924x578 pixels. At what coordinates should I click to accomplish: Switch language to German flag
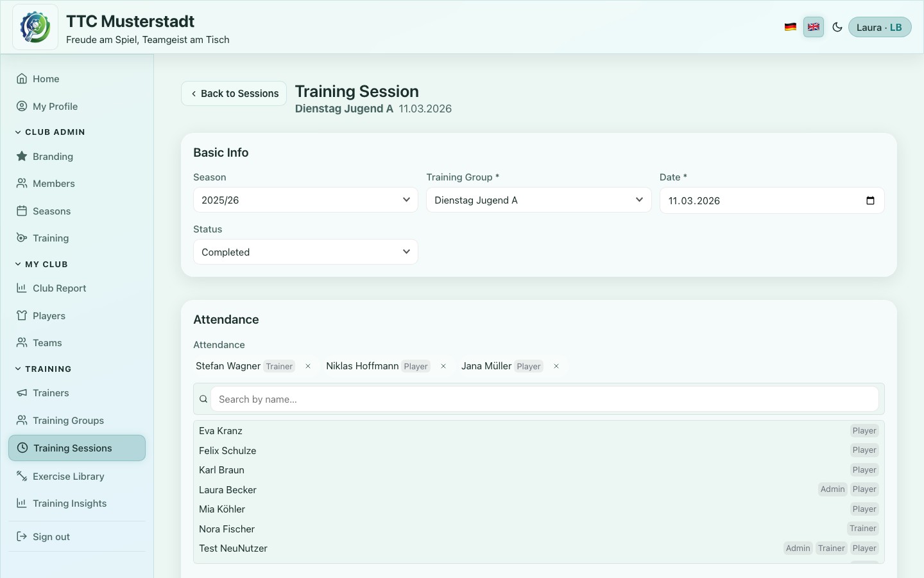791,27
